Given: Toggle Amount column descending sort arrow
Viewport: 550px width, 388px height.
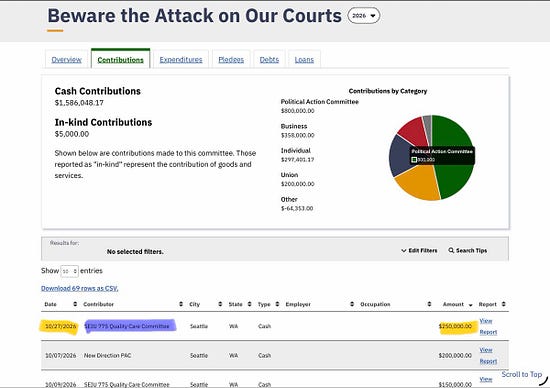Looking at the screenshot, I should tap(470, 305).
